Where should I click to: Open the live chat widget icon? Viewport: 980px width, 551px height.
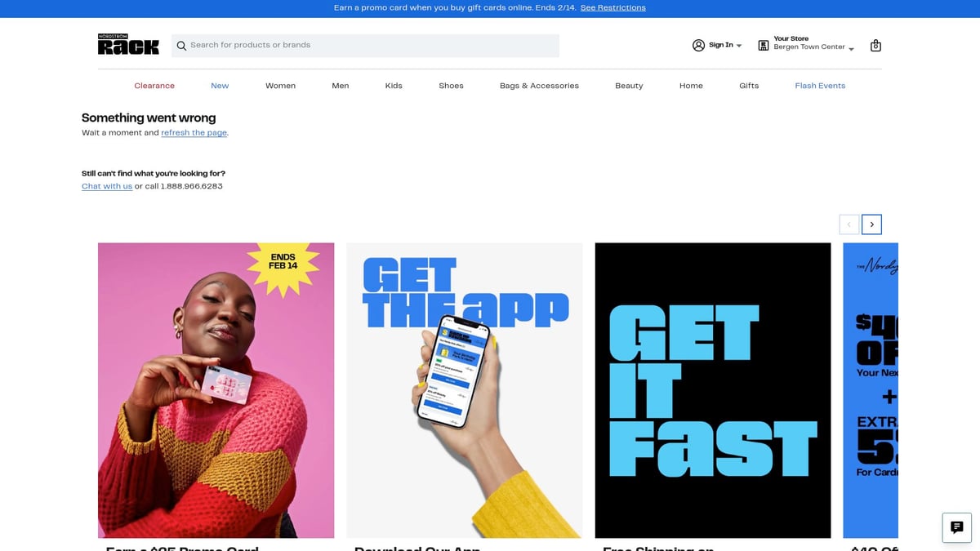tap(956, 527)
